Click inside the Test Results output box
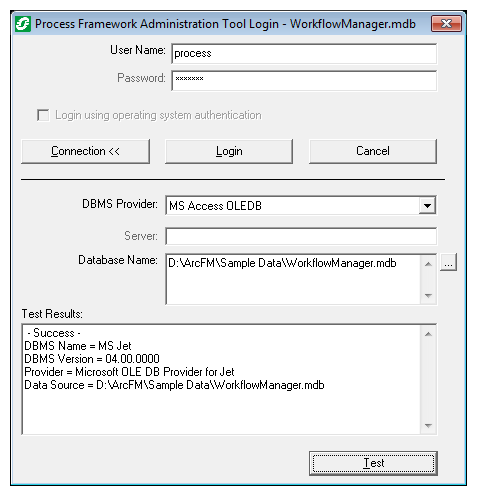 click(221, 379)
